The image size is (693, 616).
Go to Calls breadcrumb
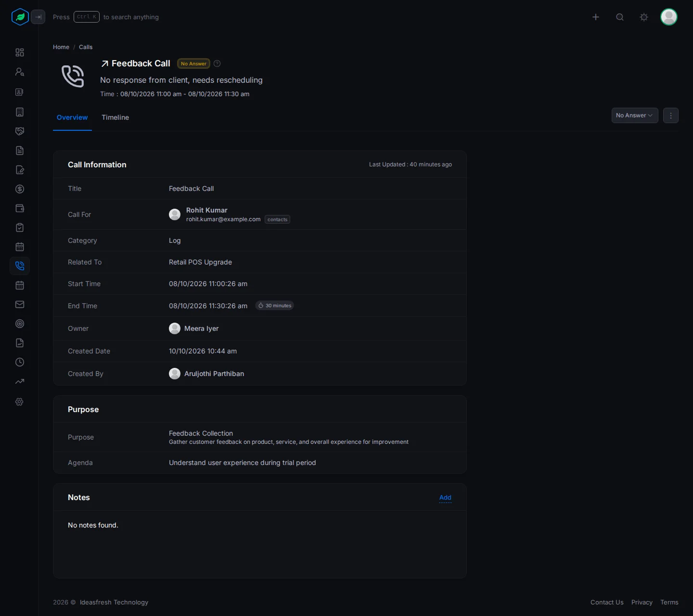coord(86,47)
